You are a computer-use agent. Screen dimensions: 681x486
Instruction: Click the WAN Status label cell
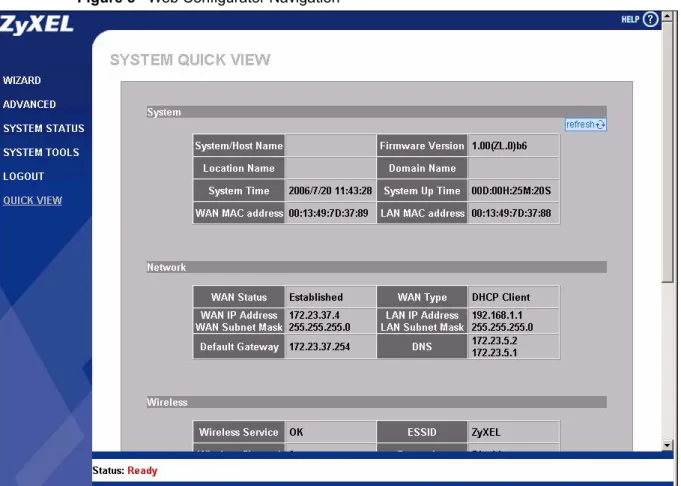[239, 297]
